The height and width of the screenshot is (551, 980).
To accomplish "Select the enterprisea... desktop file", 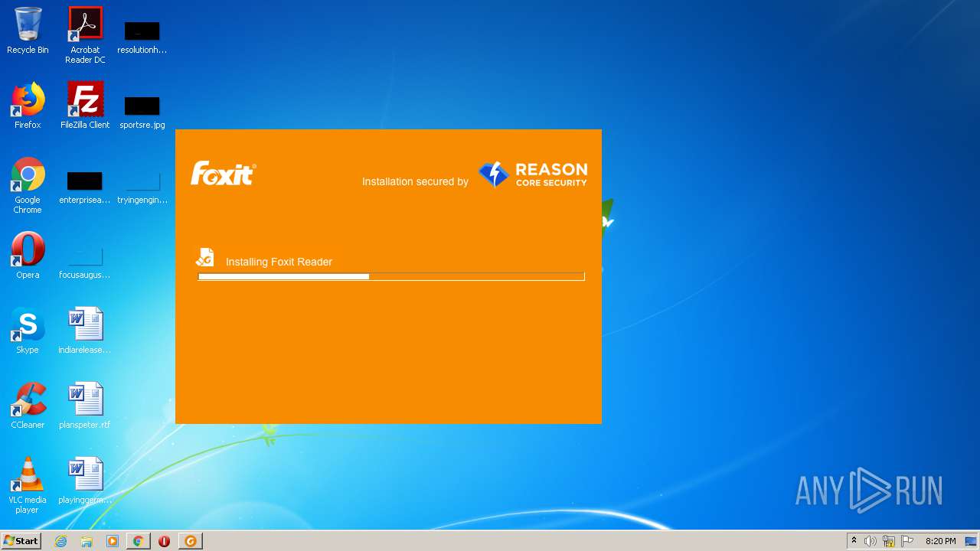I will (85, 187).
